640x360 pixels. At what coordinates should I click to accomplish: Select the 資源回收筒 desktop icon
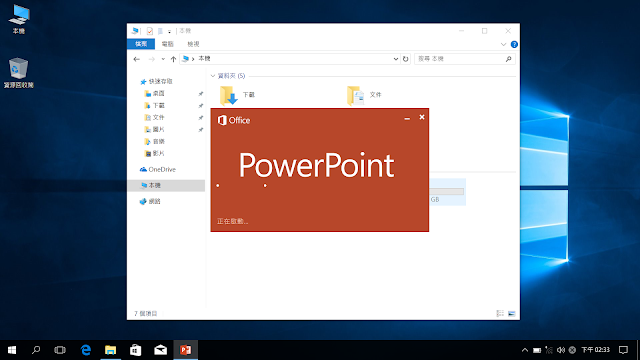[19, 73]
